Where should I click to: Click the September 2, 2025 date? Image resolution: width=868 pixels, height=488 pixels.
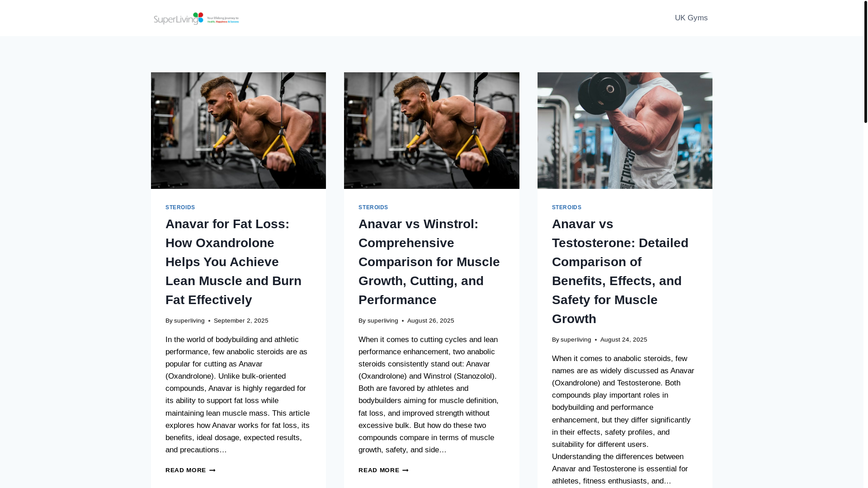pos(241,321)
